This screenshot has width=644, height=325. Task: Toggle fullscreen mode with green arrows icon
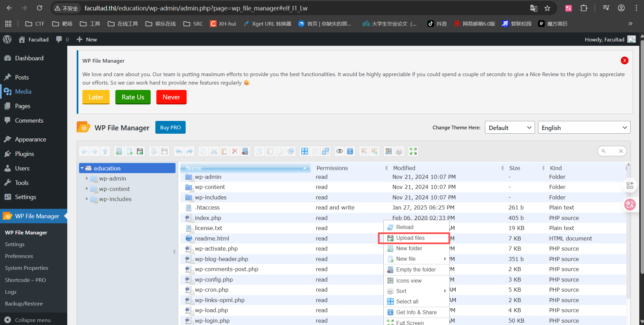click(413, 152)
